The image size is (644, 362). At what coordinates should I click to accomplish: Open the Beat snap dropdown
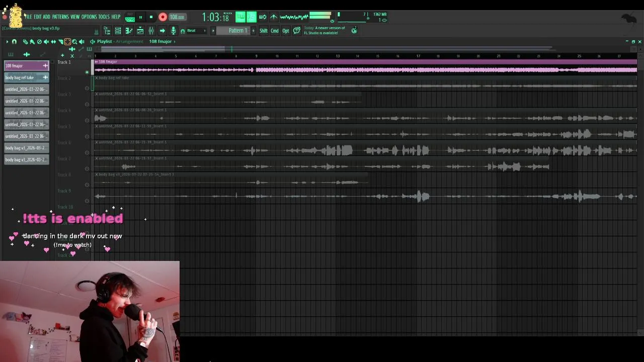click(196, 31)
